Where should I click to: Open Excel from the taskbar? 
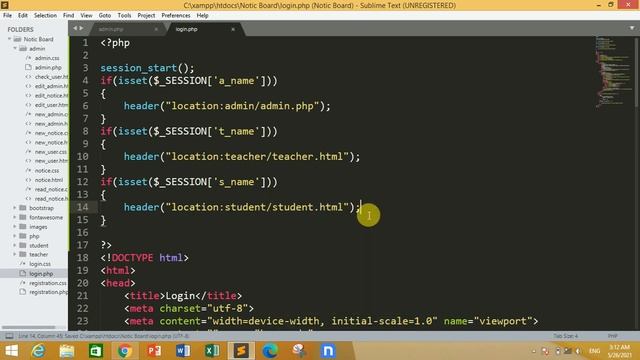[x=212, y=351]
